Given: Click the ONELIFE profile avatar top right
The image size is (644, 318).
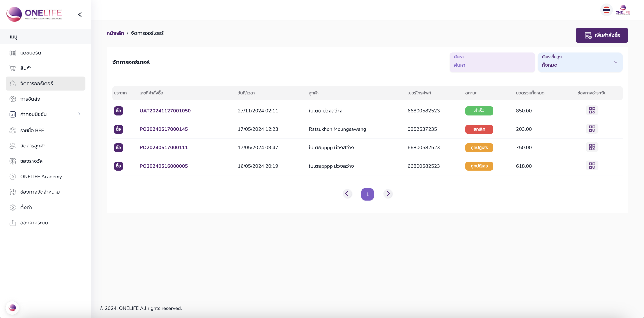Looking at the screenshot, I should coord(622,10).
